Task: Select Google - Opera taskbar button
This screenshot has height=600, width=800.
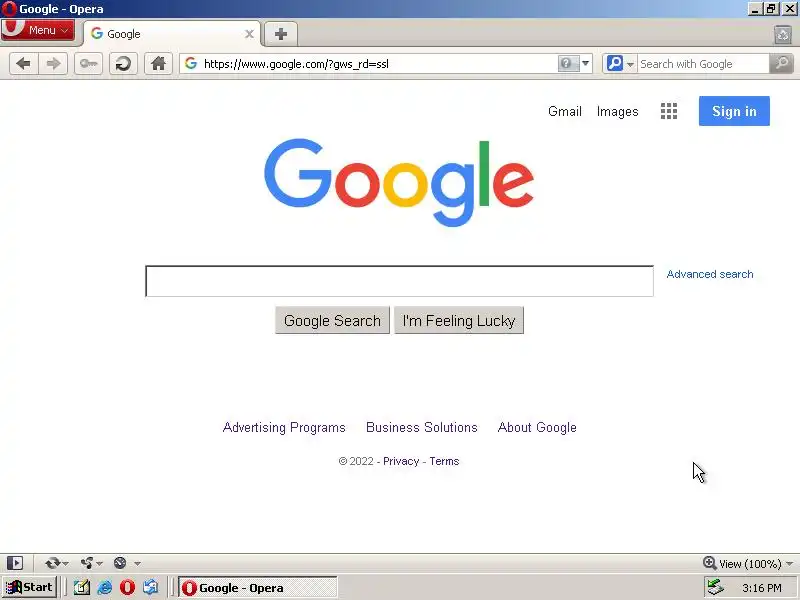Action: 257,588
